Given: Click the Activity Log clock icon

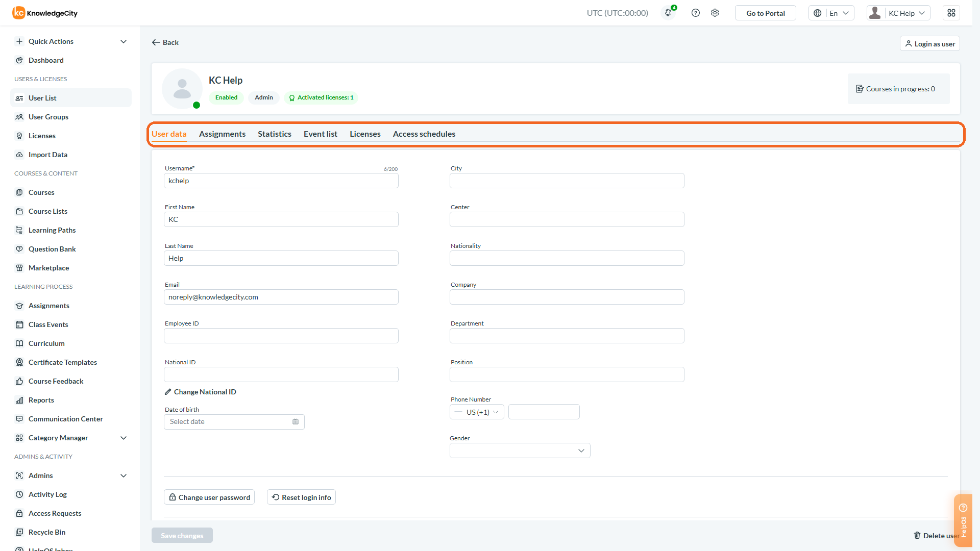Looking at the screenshot, I should 19,494.
